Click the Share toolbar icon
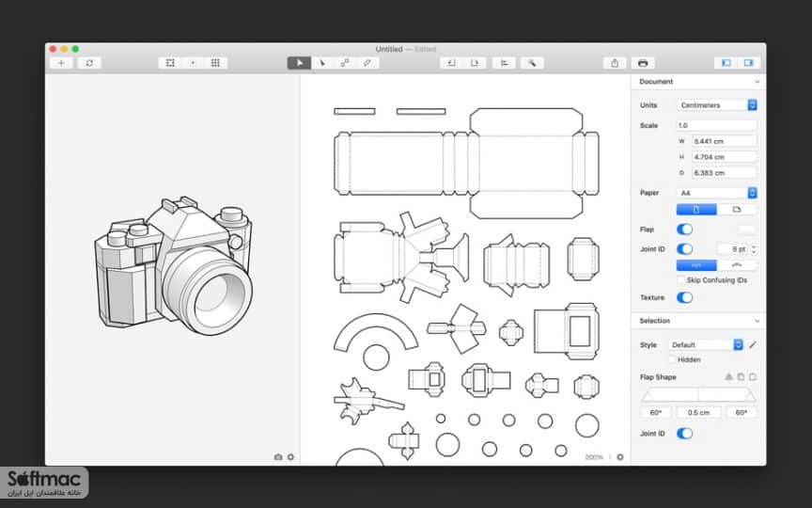This screenshot has width=812, height=508. pos(615,63)
